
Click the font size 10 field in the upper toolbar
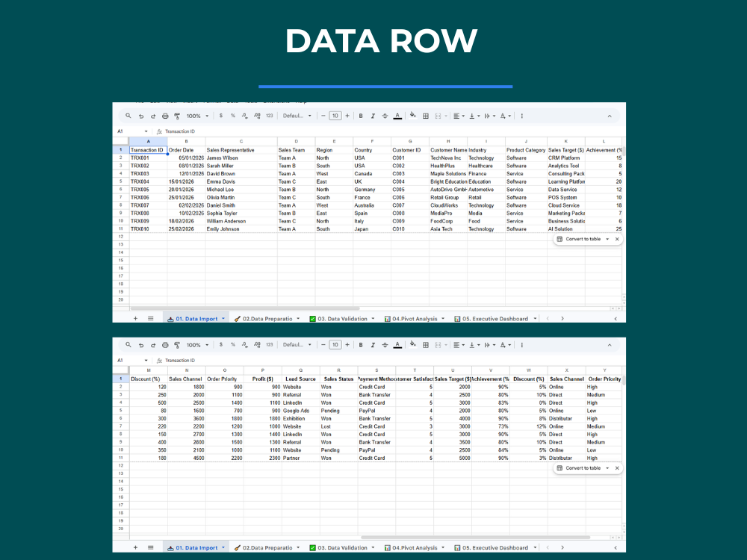[335, 116]
